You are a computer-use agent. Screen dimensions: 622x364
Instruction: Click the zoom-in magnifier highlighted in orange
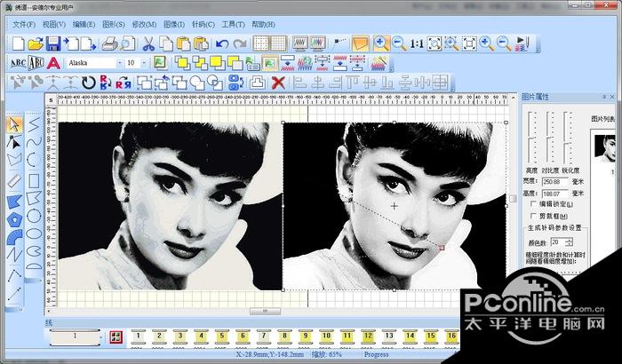click(381, 44)
